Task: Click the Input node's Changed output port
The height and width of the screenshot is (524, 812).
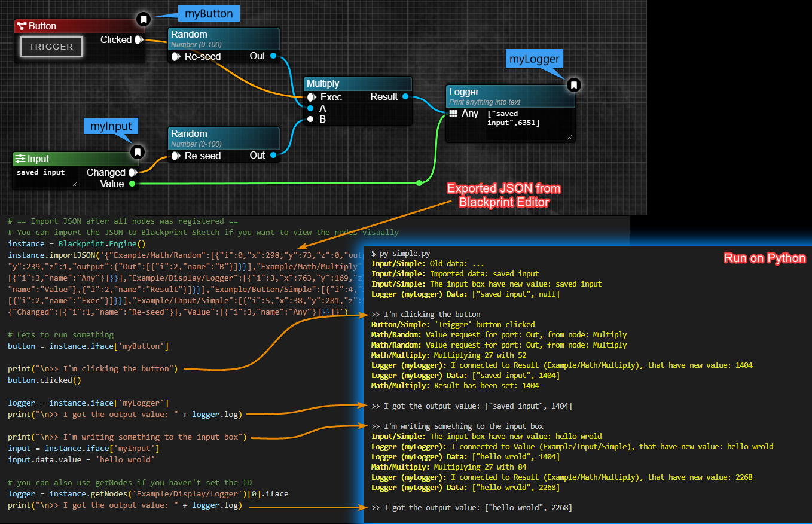Action: coord(132,172)
